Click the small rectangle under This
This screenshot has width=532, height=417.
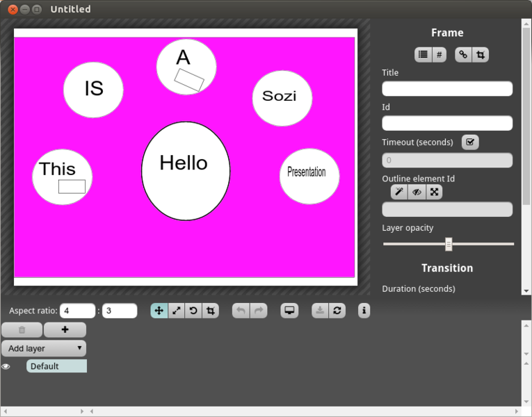pos(72,187)
